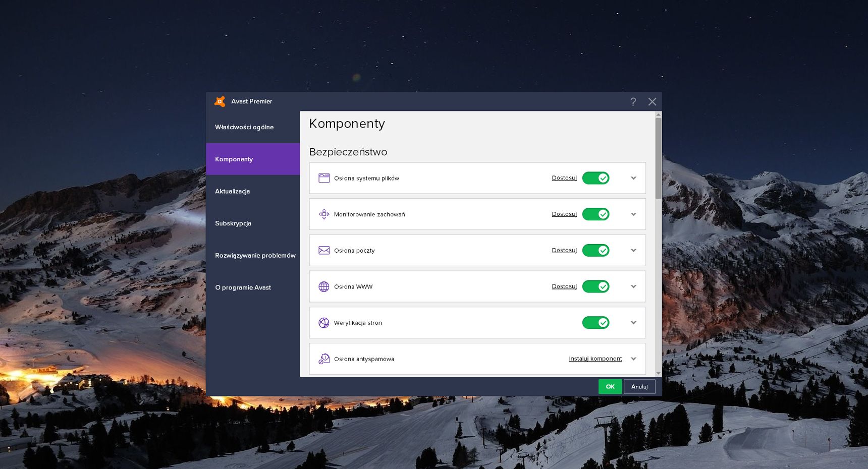
Task: Click the Bezpieczeństwo section heading
Action: point(348,152)
